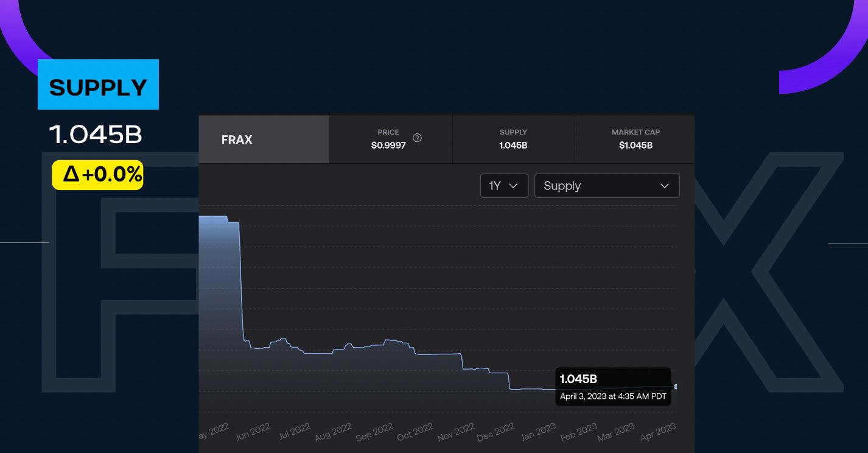The height and width of the screenshot is (453, 868).
Task: Click the Oct 2022 axis label
Action: click(x=415, y=432)
